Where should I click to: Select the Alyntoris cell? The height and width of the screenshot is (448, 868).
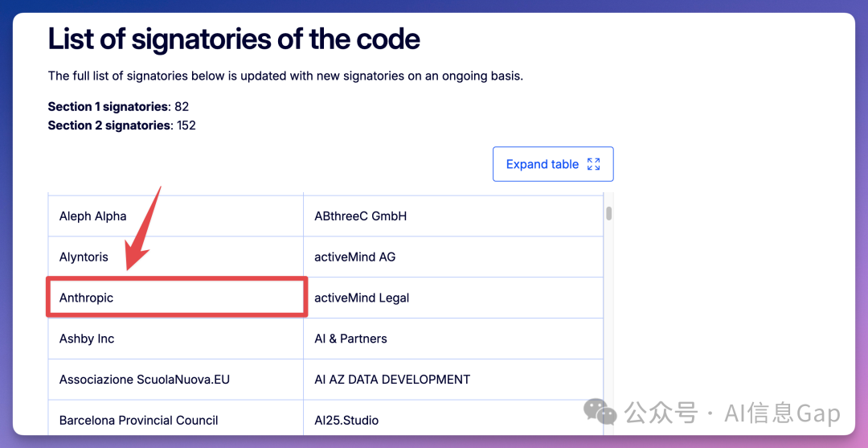point(175,257)
